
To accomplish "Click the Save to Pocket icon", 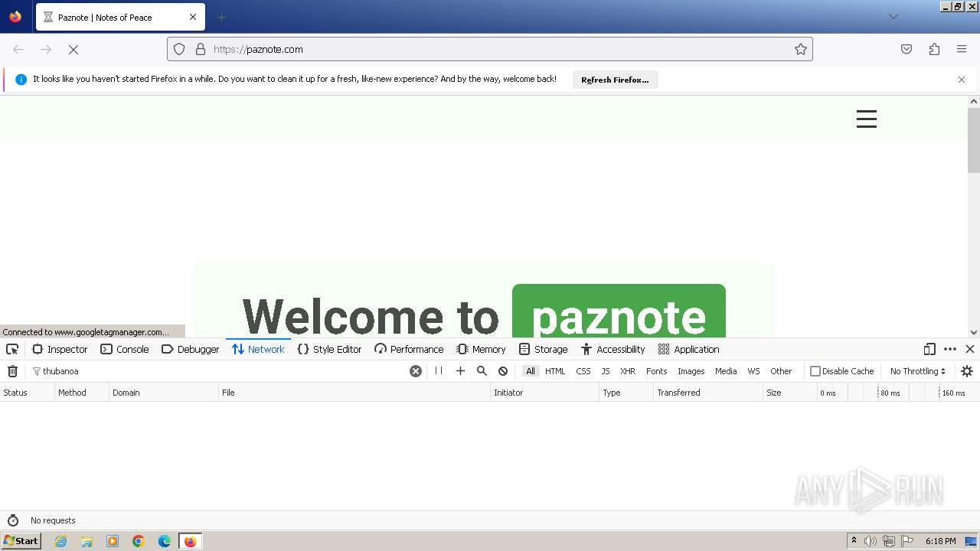I will 906,49.
